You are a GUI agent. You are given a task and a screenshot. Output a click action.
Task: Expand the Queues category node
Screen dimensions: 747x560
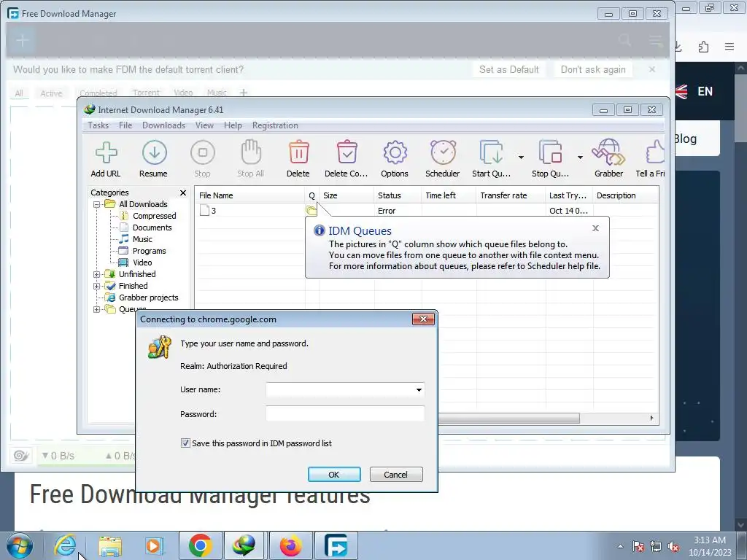click(96, 309)
